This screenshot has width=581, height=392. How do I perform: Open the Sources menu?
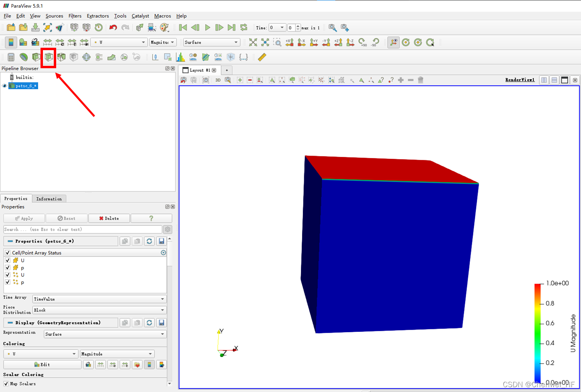54,16
